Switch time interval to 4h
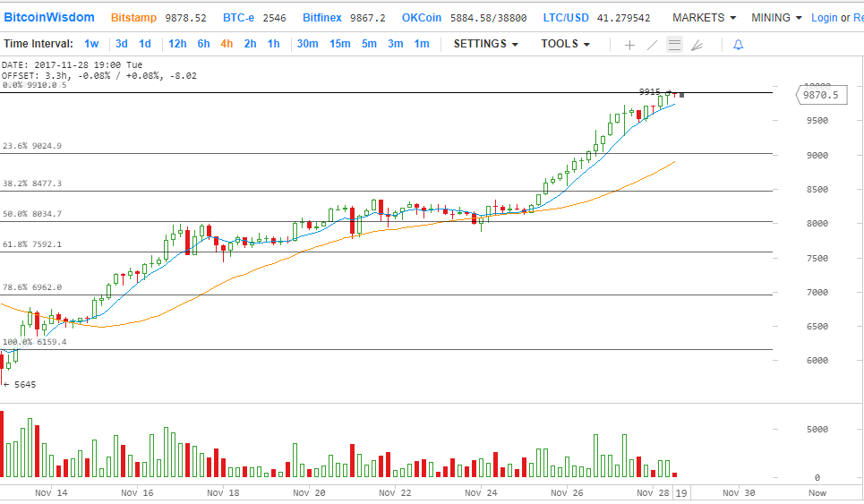This screenshot has height=504, width=864. point(227,44)
